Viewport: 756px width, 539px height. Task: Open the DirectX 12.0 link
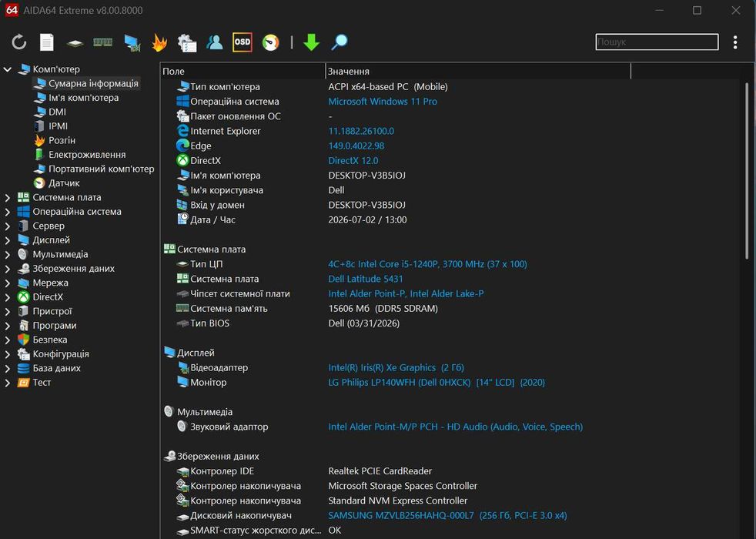point(353,161)
